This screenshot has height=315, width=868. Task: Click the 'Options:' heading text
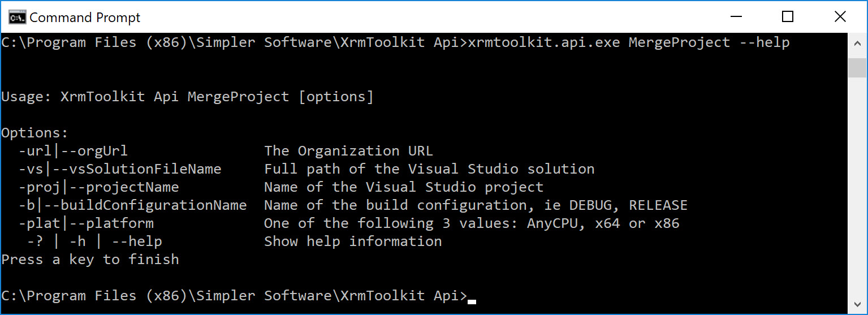(34, 133)
